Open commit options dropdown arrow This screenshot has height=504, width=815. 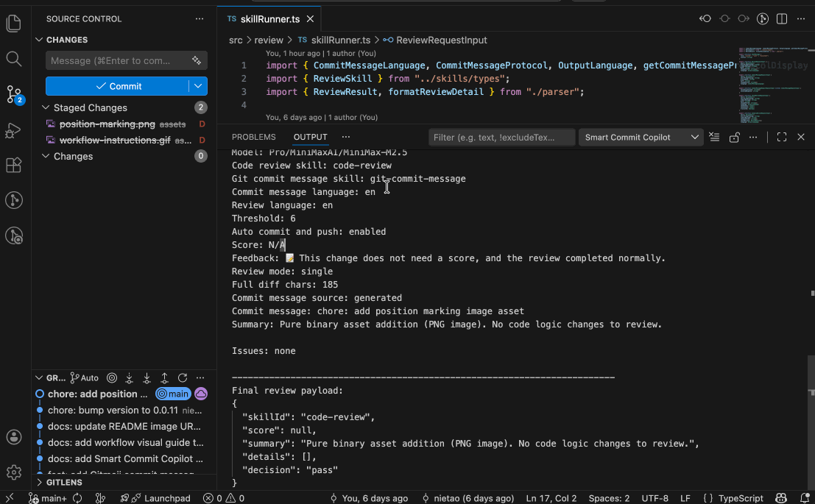click(198, 86)
